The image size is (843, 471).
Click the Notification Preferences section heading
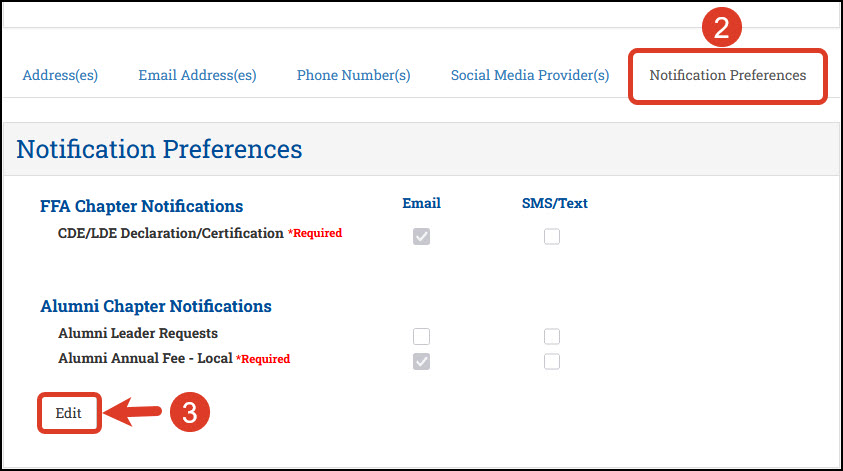click(159, 150)
